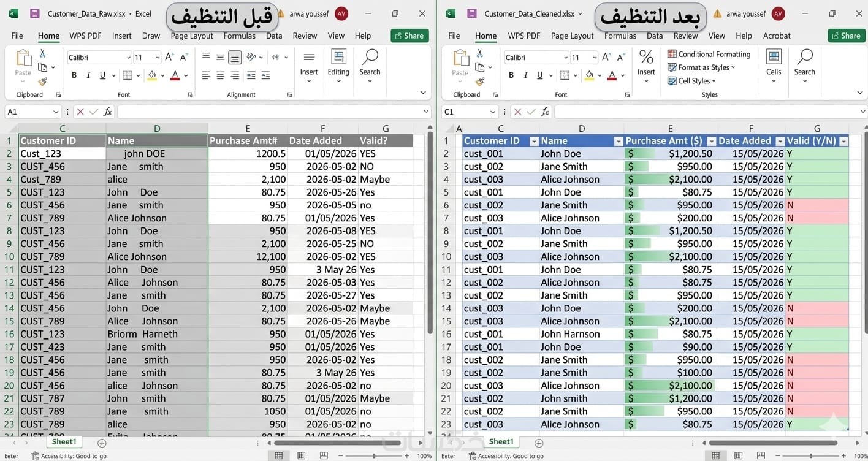The height and width of the screenshot is (461, 868).
Task: Click the Cut scissors icon in the Raw window
Action: (42, 53)
